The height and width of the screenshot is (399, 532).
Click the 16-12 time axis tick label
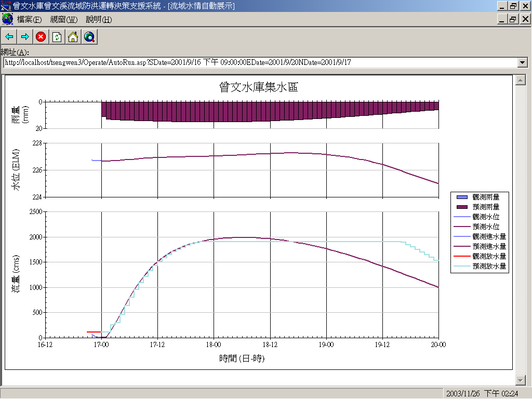45,345
